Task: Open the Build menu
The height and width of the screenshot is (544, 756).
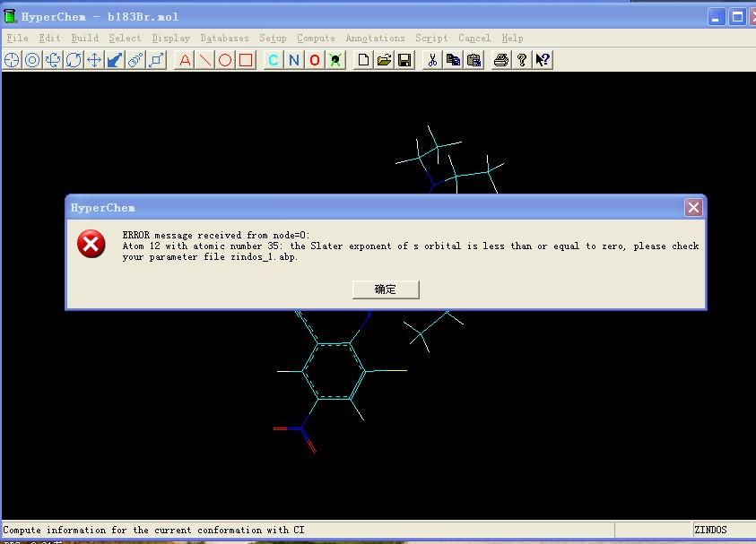Action: (85, 38)
